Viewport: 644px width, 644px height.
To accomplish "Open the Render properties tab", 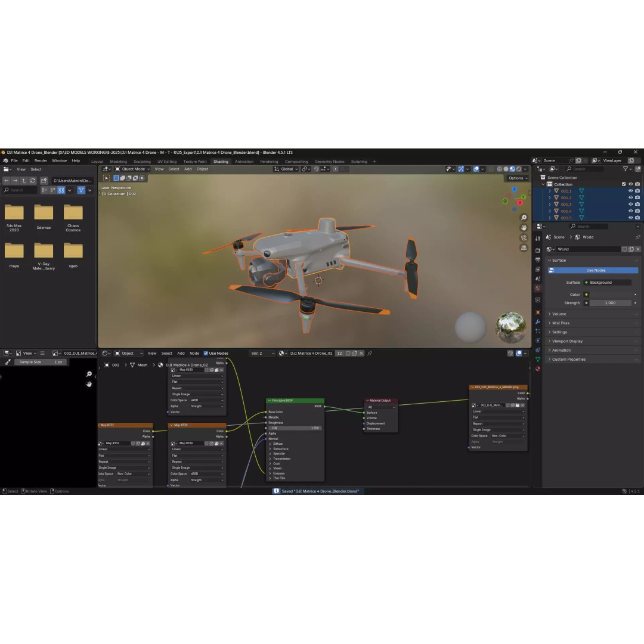I will [538, 250].
